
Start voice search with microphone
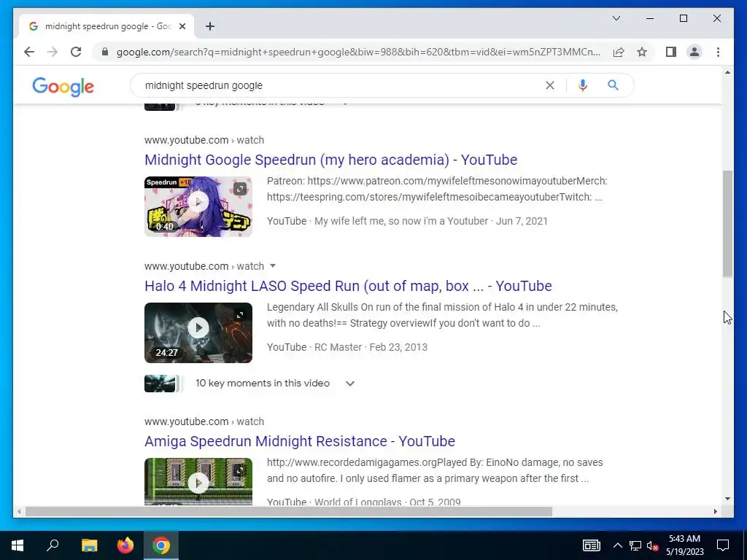[x=582, y=85]
